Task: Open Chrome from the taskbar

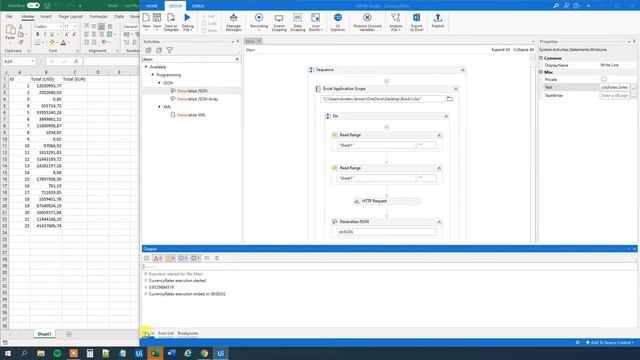Action: (x=204, y=353)
